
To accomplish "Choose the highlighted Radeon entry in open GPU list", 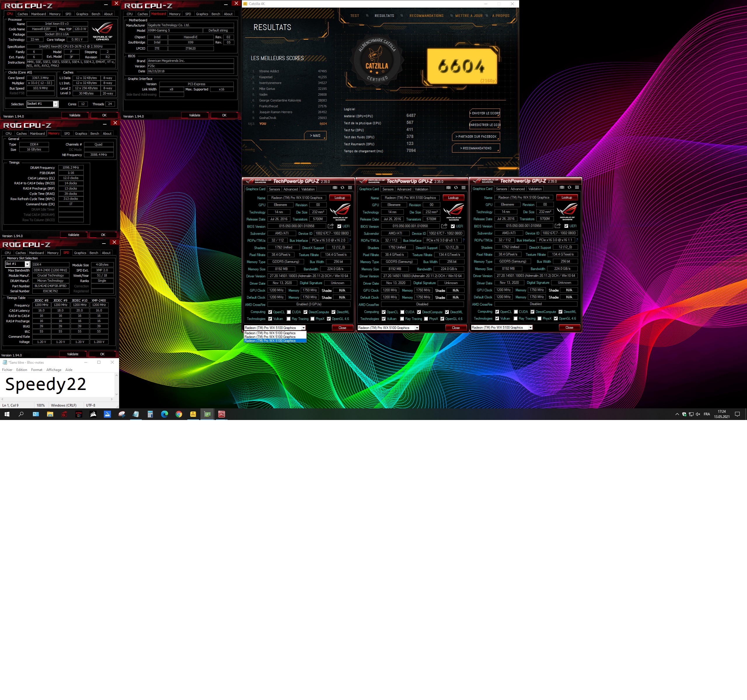I will pos(275,341).
